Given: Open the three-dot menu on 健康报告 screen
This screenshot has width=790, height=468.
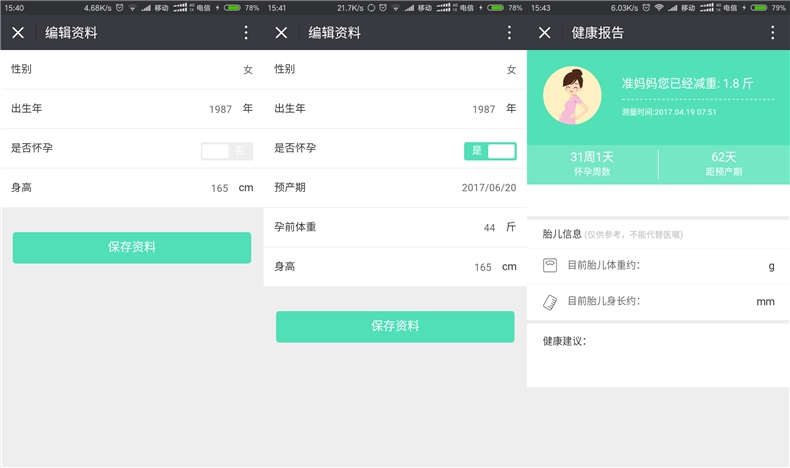Looking at the screenshot, I should 772,33.
